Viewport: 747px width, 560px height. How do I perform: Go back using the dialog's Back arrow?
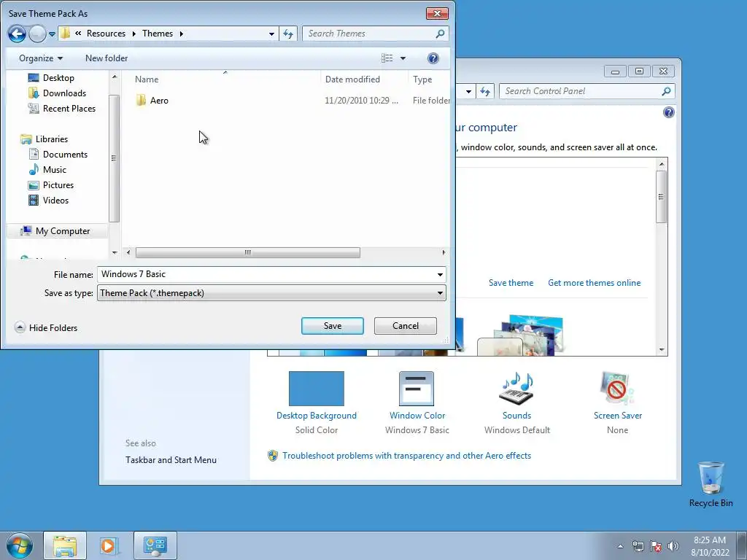17,34
